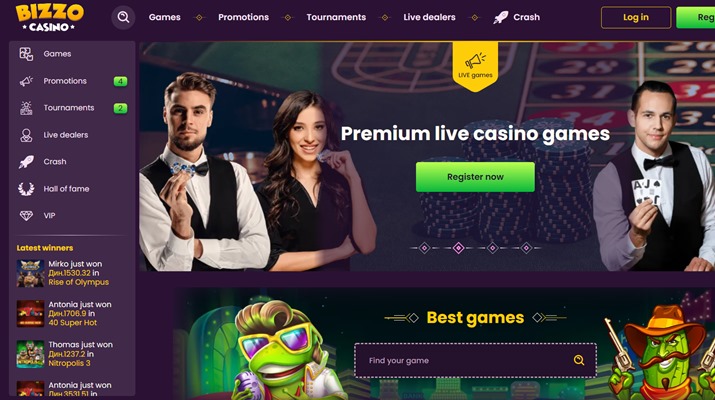Open the Rise of Olympus winner thumbnail
The height and width of the screenshot is (400, 715).
30,273
